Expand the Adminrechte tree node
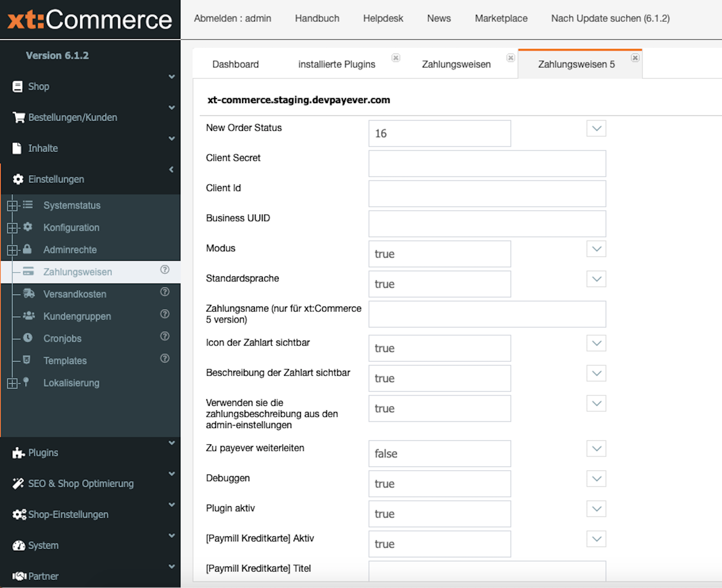Viewport: 722px width, 588px height. 12,250
